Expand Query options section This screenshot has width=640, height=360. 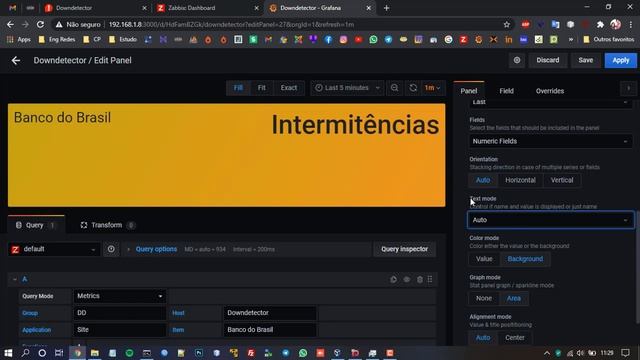click(156, 249)
